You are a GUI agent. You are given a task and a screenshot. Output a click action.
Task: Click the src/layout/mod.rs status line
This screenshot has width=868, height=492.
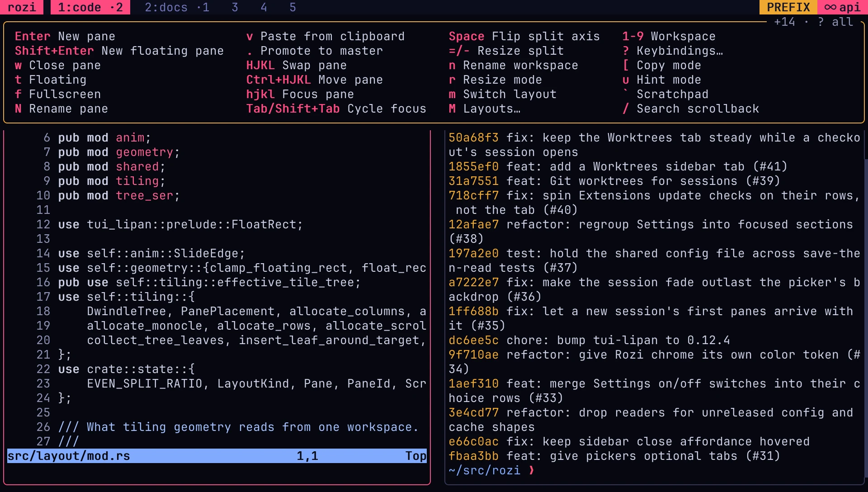click(217, 456)
